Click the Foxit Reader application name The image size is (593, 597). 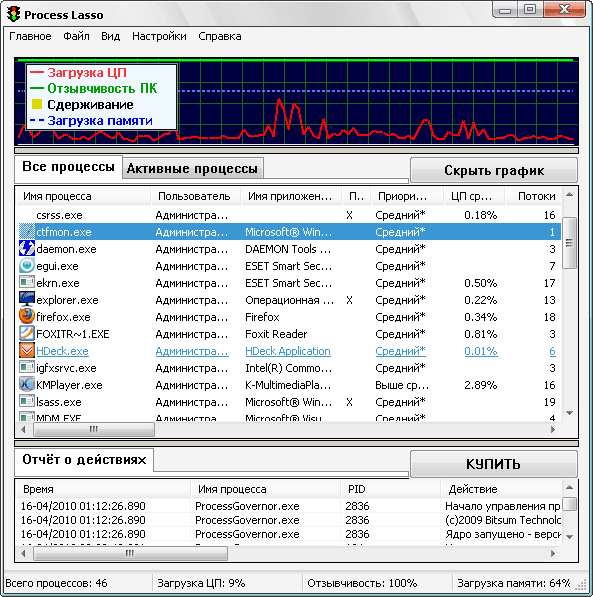tap(276, 334)
